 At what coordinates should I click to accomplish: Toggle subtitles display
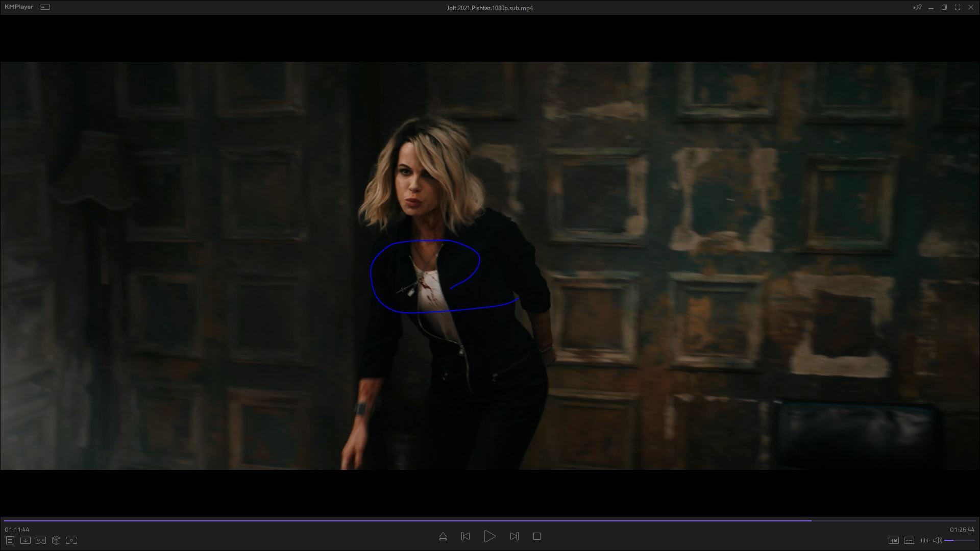909,540
